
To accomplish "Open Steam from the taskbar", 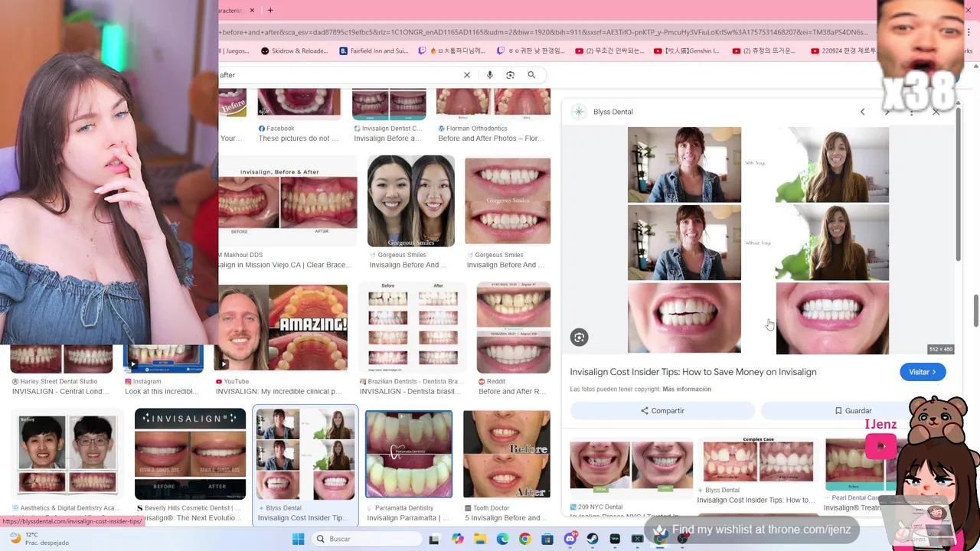I will [x=593, y=539].
